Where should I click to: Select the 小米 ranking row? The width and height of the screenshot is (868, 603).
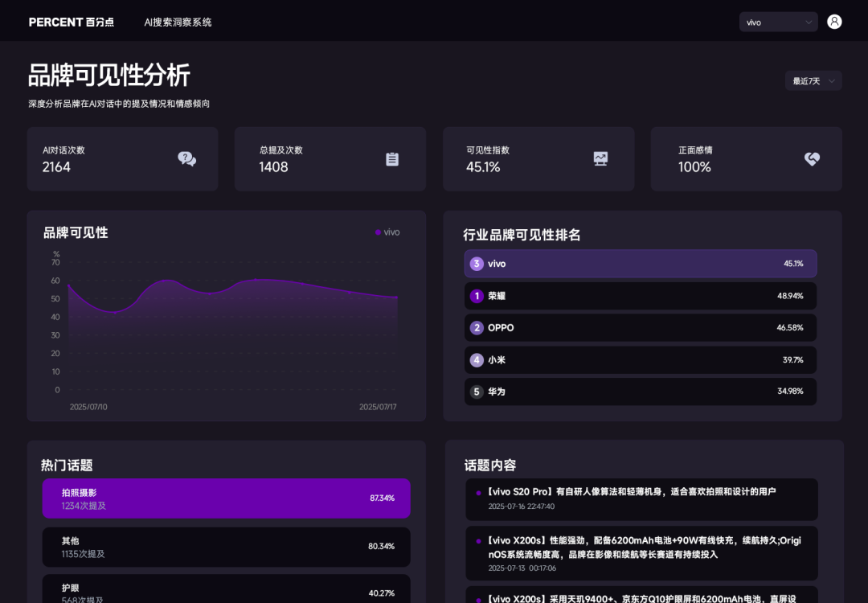pos(640,359)
